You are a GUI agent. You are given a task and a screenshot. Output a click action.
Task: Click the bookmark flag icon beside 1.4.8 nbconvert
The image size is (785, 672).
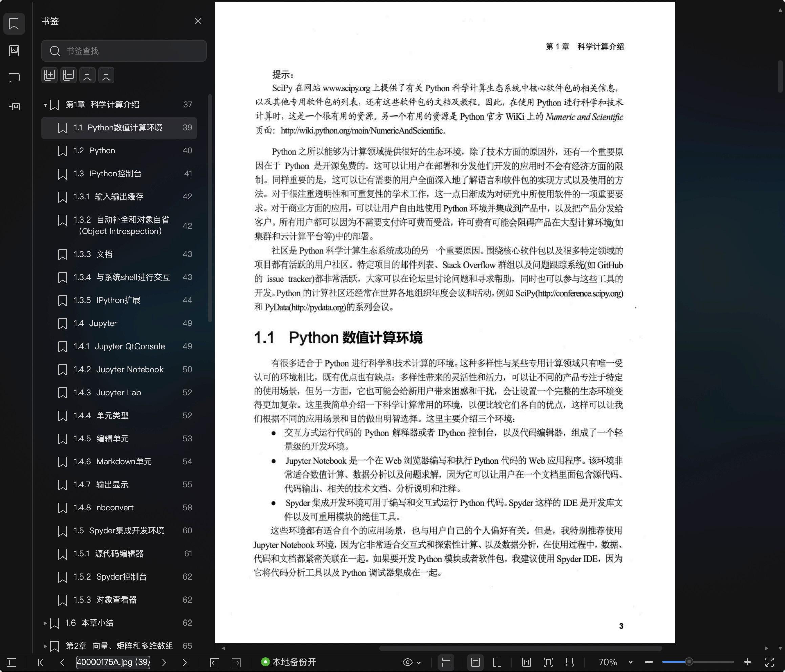click(x=63, y=508)
